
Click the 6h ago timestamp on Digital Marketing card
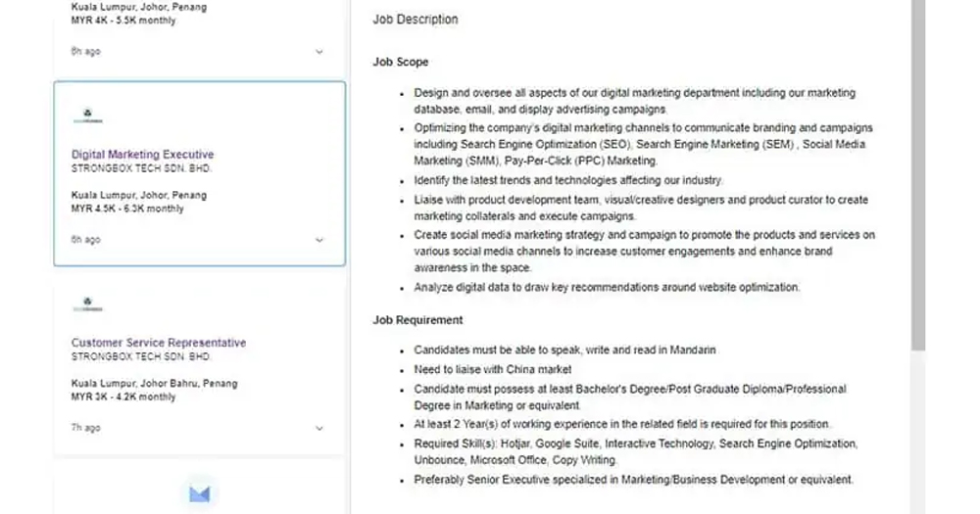85,240
